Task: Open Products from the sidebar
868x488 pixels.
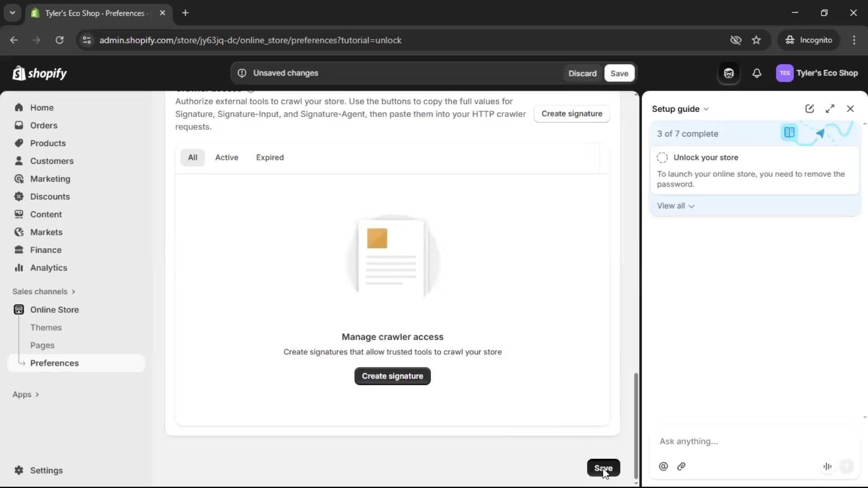Action: click(48, 143)
